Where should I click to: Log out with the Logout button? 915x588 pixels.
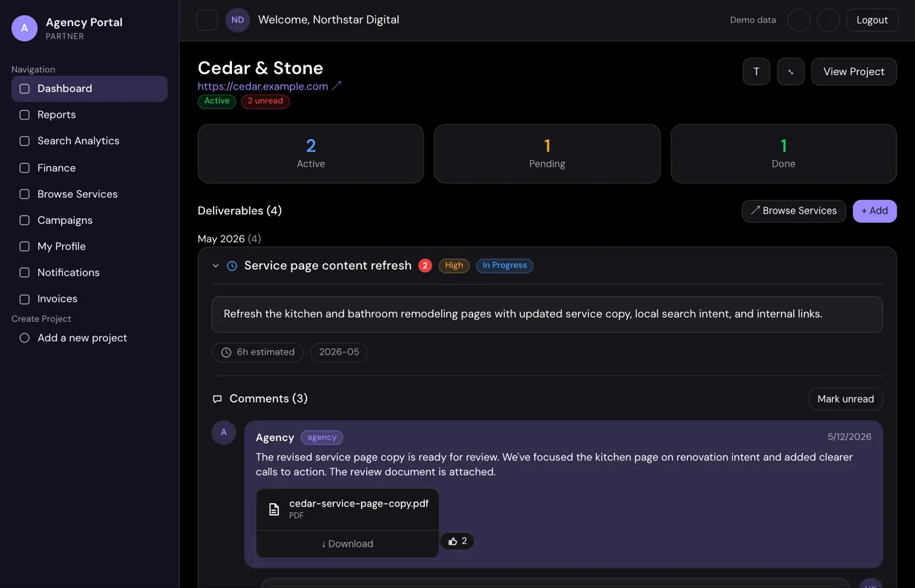tap(872, 20)
